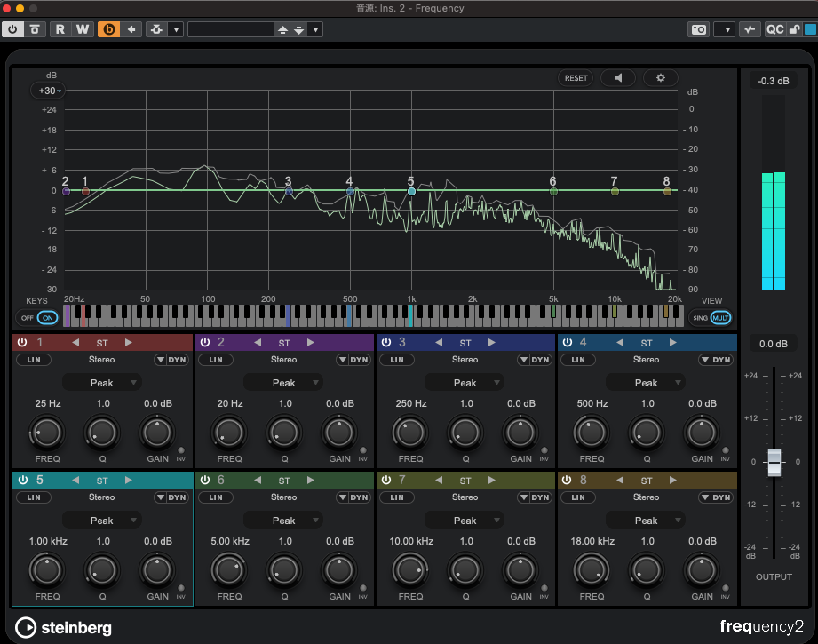Click the camera snapshot icon
818x644 pixels.
(x=699, y=29)
